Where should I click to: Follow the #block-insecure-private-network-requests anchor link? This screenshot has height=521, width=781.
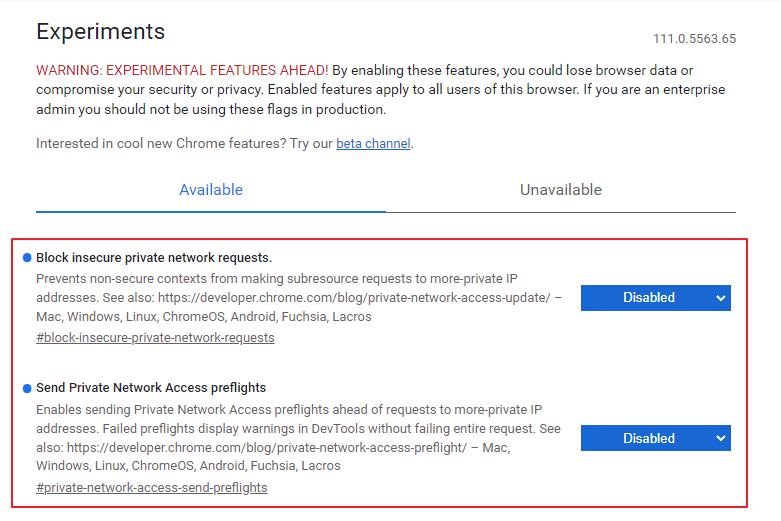(155, 338)
